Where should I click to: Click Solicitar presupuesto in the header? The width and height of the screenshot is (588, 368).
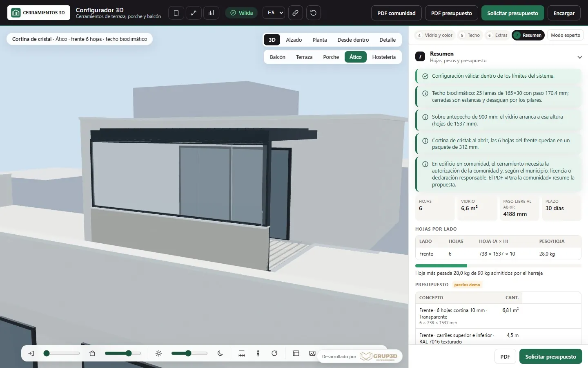click(512, 13)
